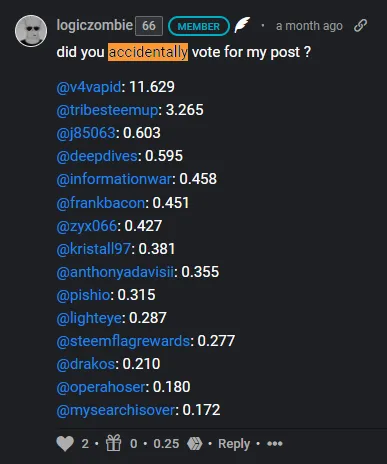This screenshot has height=464, width=387.
Task: Open logiczombie's avatar picture
Action: click(x=31, y=31)
